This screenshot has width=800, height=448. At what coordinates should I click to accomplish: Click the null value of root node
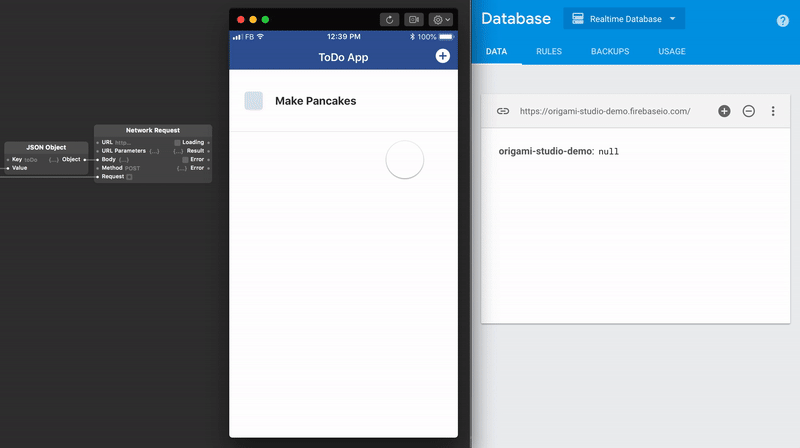tap(608, 152)
